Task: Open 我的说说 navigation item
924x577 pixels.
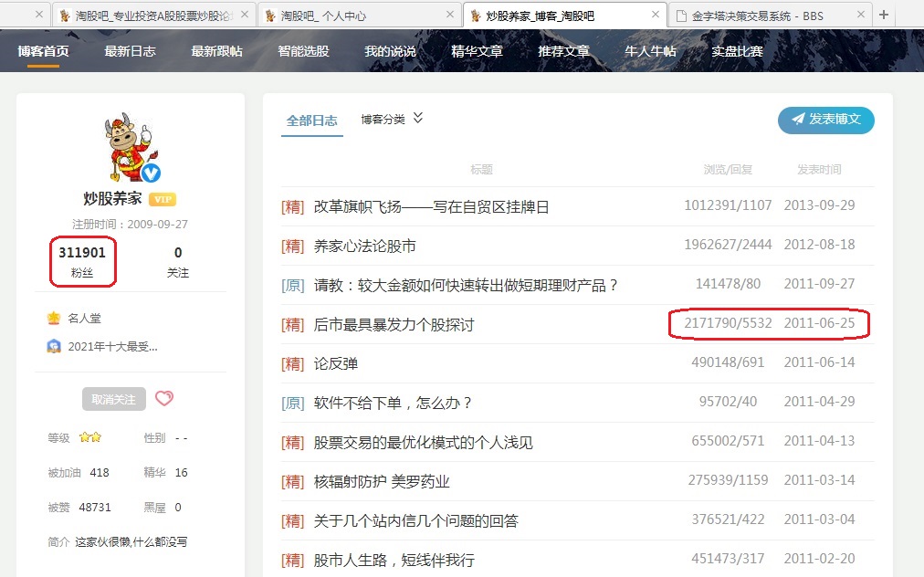Action: point(390,51)
